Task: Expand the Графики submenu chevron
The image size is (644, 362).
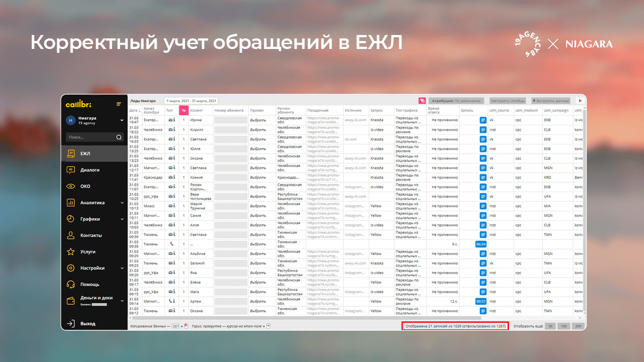Action: [122, 219]
